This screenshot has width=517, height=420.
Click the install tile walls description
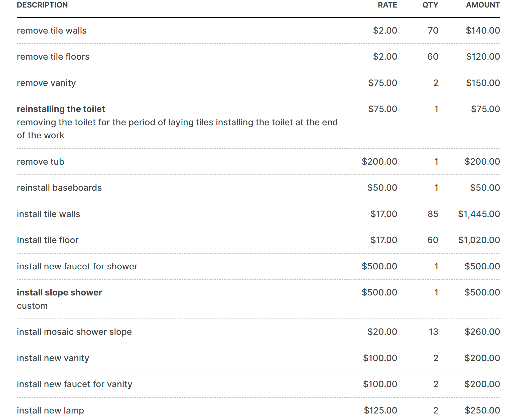coord(48,214)
